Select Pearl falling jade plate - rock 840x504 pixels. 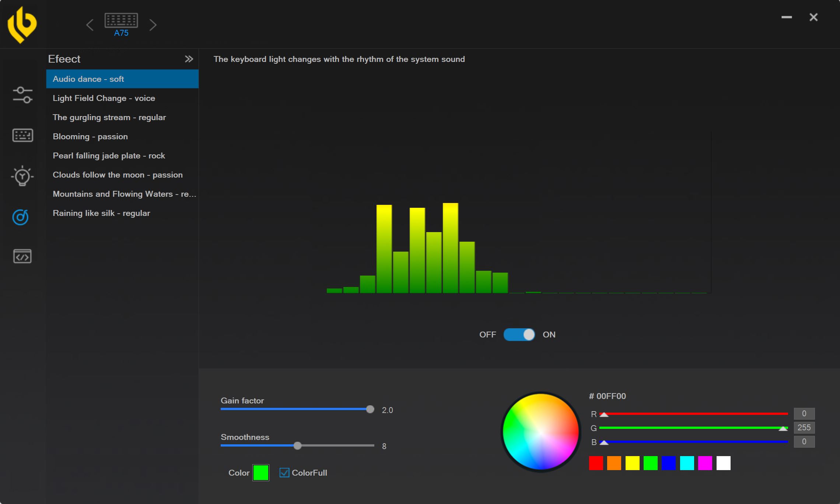tap(122, 155)
